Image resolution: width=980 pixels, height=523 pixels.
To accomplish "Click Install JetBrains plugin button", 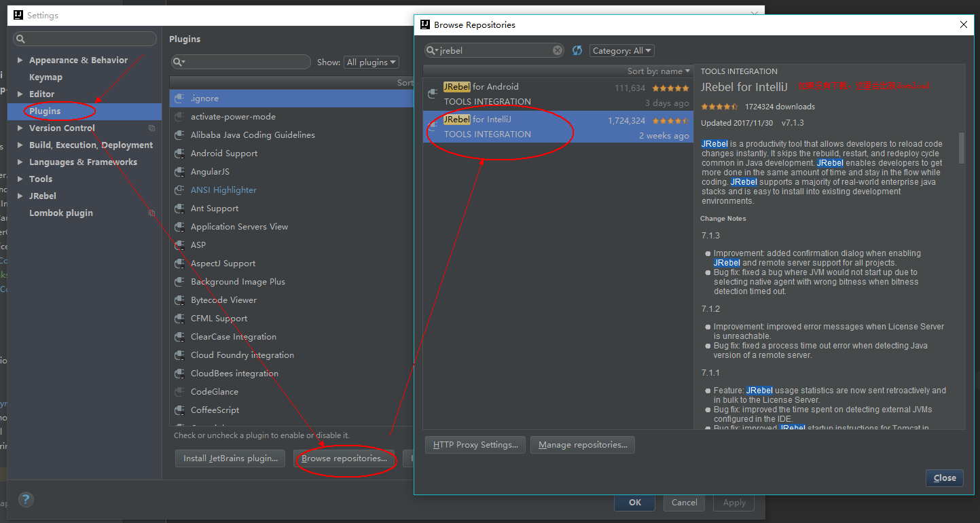I will (230, 458).
